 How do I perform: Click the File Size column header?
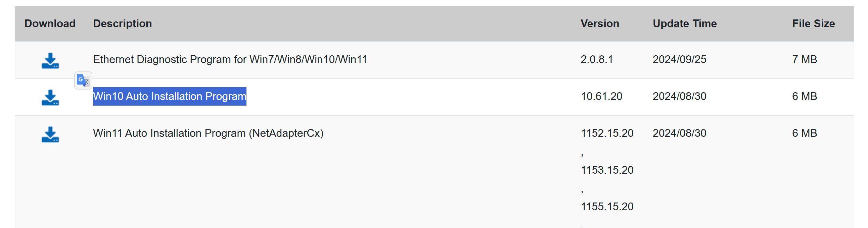coord(813,23)
